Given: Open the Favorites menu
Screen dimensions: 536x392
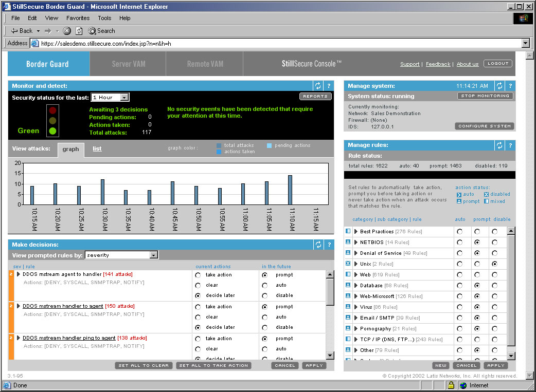Looking at the screenshot, I should (78, 18).
